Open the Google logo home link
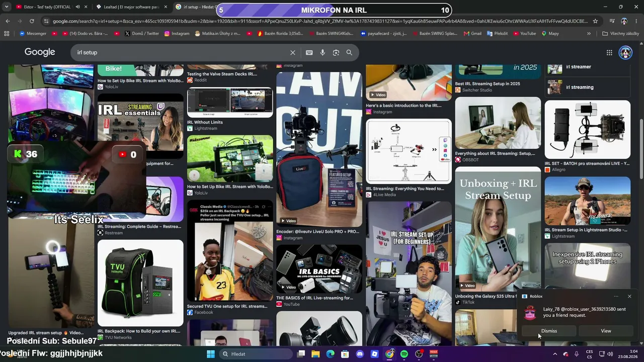The height and width of the screenshot is (362, 644). tap(40, 52)
